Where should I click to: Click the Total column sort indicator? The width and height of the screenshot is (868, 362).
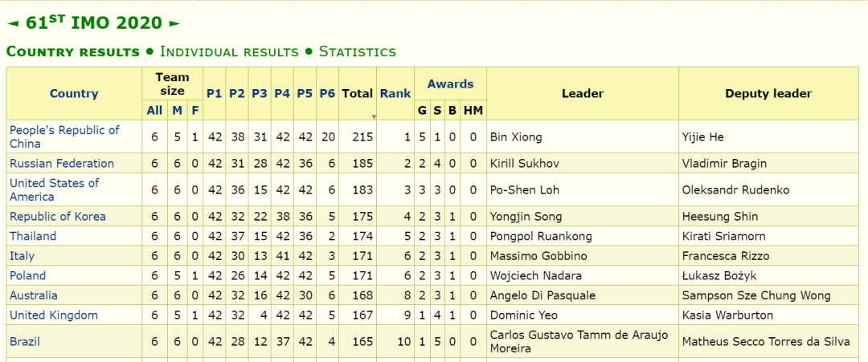(374, 116)
